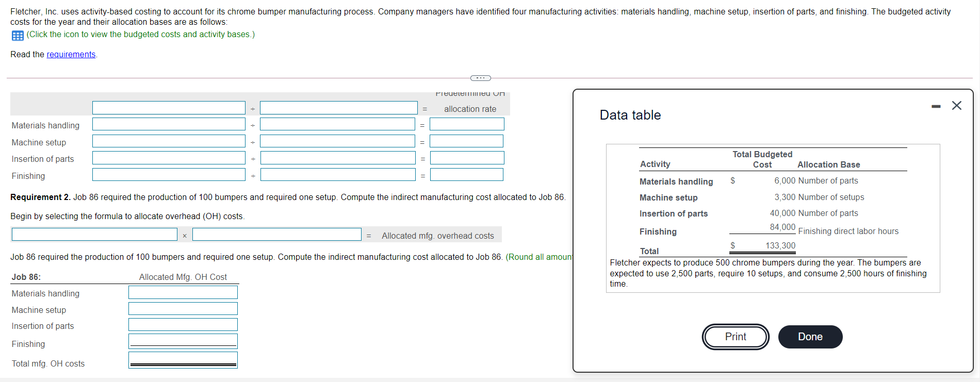Open the requirements link
The image size is (980, 382).
coord(71,54)
